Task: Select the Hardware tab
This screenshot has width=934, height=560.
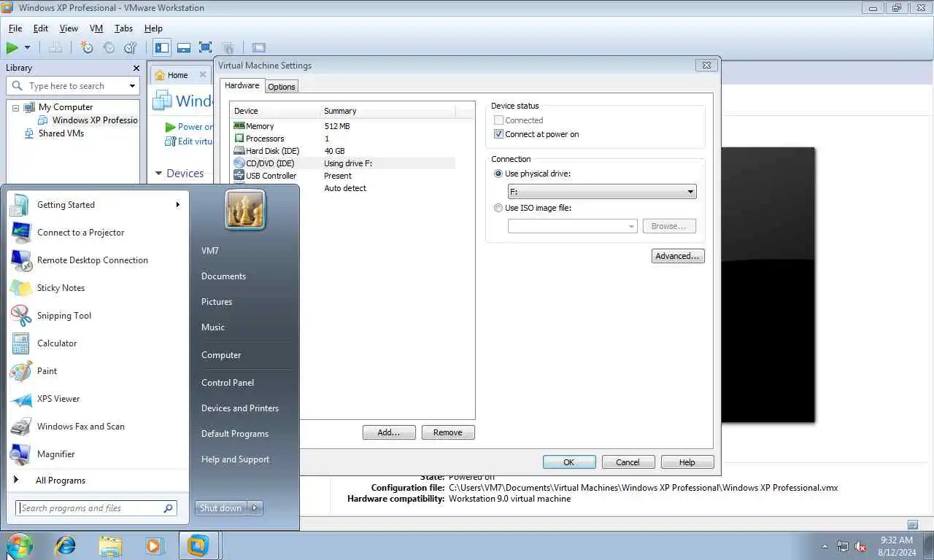Action: [242, 85]
